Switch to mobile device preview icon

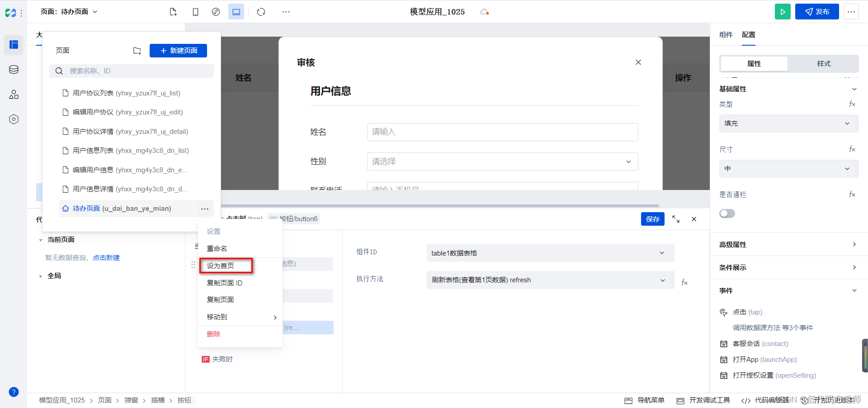point(195,12)
